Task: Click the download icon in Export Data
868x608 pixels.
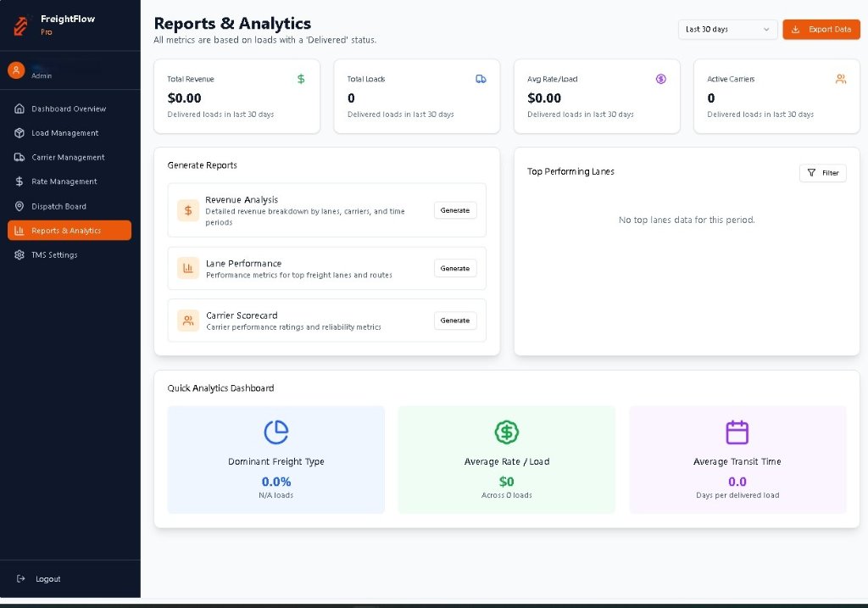Action: tap(795, 30)
